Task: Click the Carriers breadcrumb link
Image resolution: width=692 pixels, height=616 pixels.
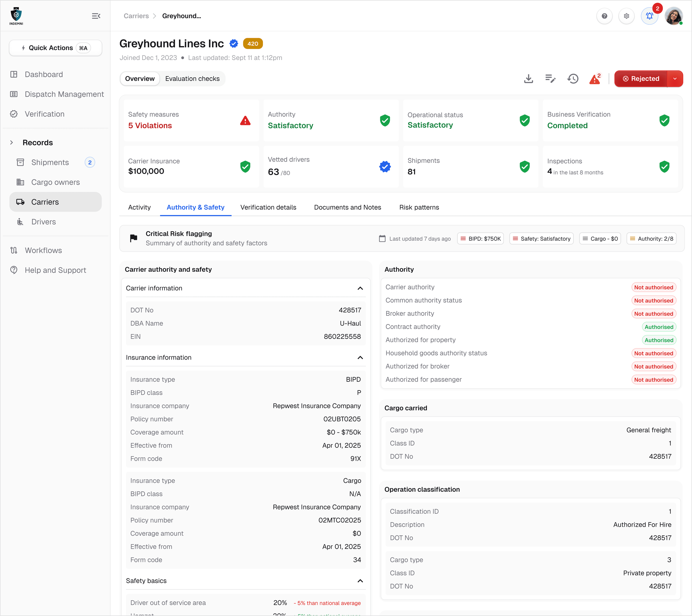Action: pyautogui.click(x=136, y=16)
